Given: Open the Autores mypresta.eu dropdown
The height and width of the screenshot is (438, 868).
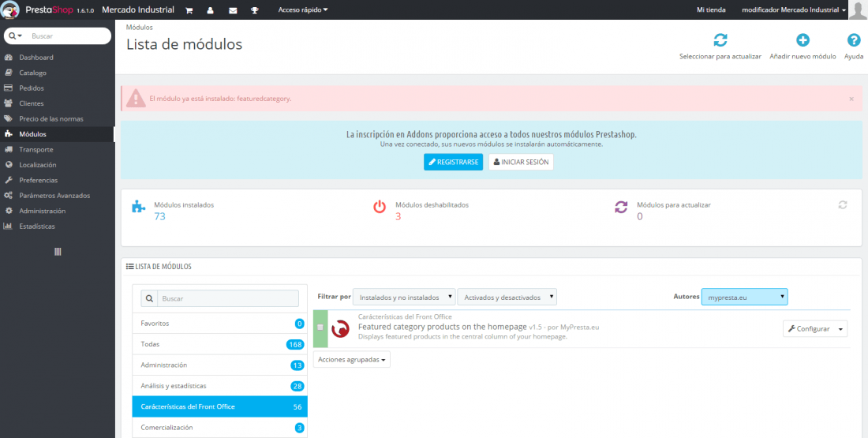Looking at the screenshot, I should click(x=745, y=297).
